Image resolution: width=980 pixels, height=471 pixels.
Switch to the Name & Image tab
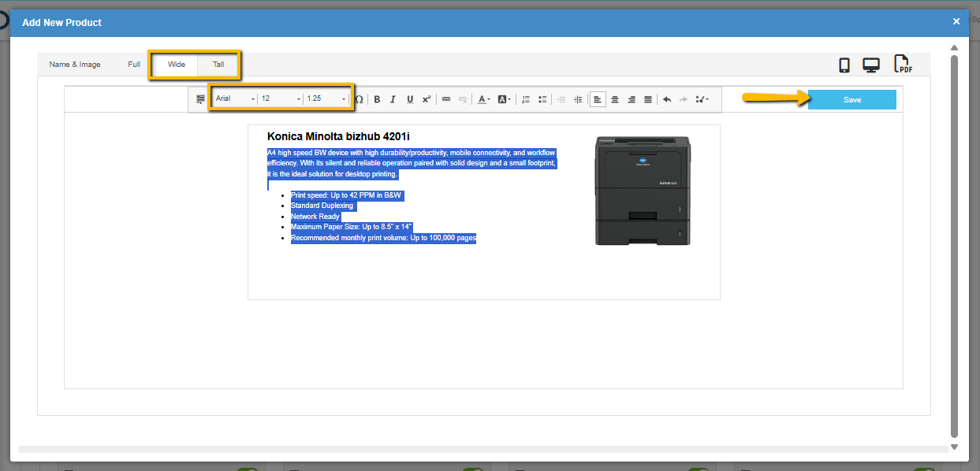click(x=75, y=65)
